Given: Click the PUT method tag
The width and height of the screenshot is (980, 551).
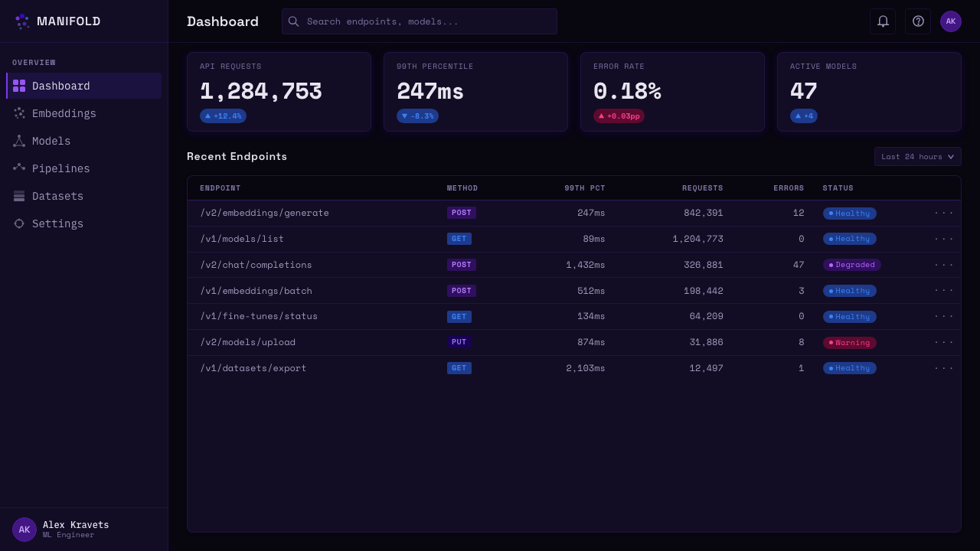Looking at the screenshot, I should pyautogui.click(x=459, y=342).
